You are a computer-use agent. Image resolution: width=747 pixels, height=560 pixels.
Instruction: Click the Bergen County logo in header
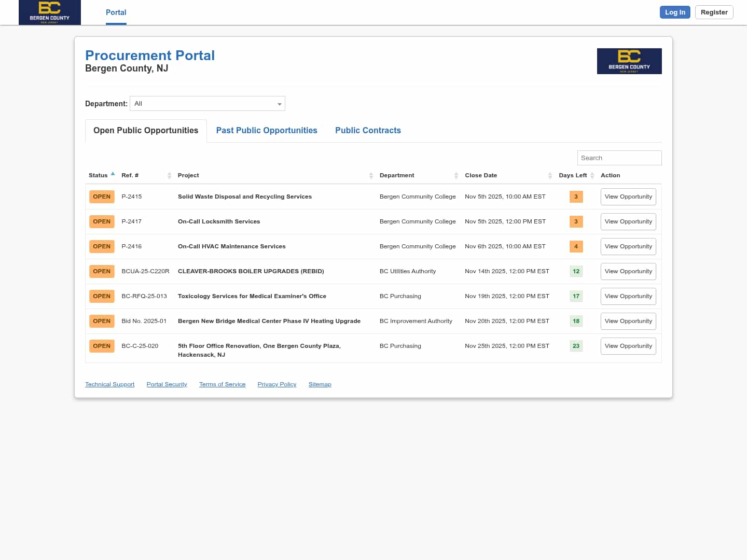click(50, 12)
